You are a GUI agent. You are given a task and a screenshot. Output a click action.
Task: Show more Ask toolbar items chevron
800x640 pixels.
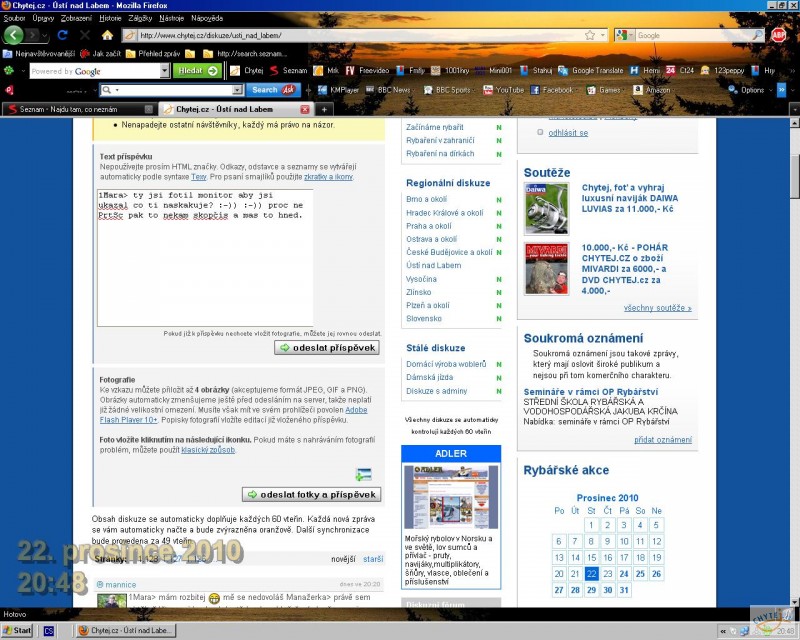[x=781, y=90]
